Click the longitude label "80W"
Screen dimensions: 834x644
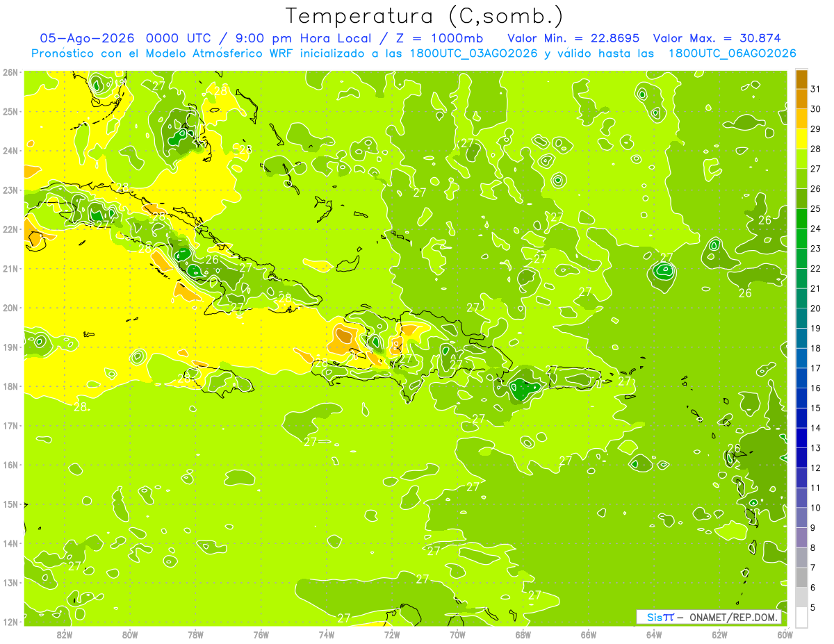[130, 634]
